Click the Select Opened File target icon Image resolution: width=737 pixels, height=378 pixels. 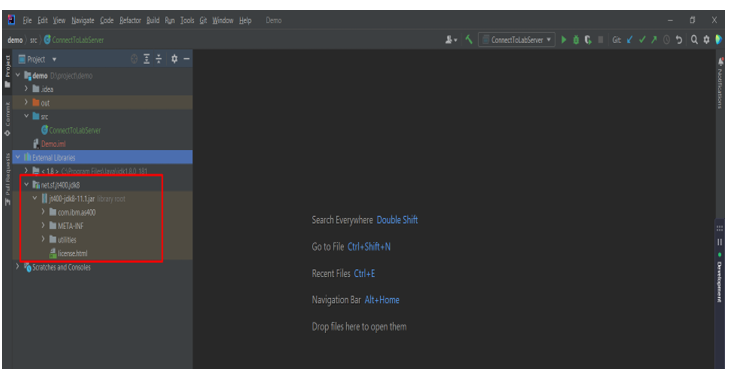pyautogui.click(x=134, y=59)
